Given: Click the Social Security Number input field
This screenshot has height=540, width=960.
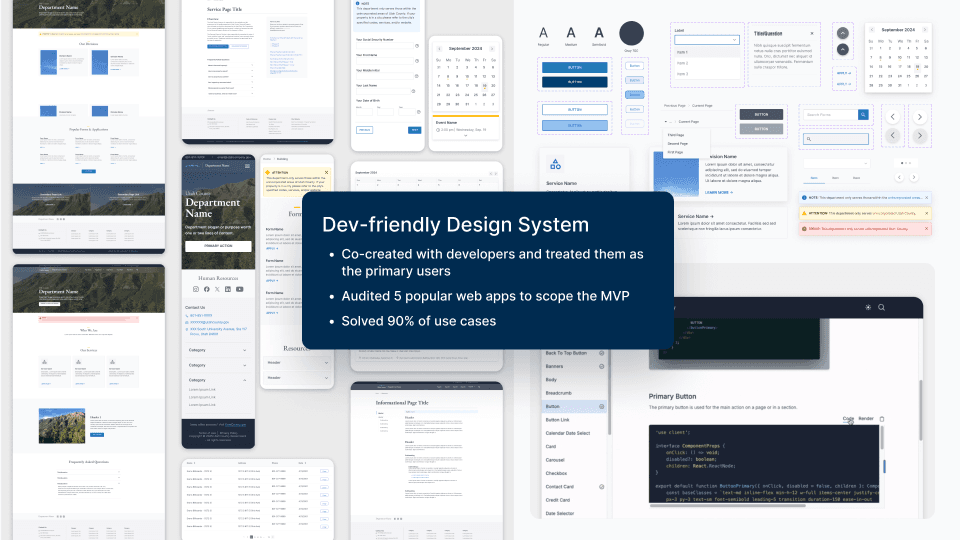Looking at the screenshot, I should 385,46.
